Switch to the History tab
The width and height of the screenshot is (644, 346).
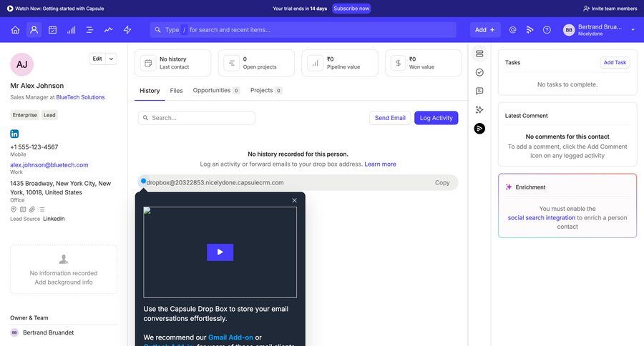pos(150,91)
